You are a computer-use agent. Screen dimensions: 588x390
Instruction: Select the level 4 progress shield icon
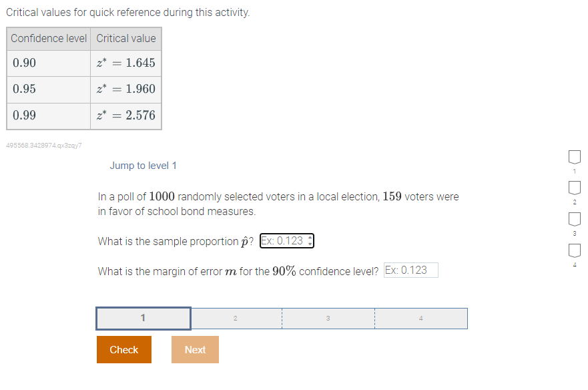click(574, 250)
